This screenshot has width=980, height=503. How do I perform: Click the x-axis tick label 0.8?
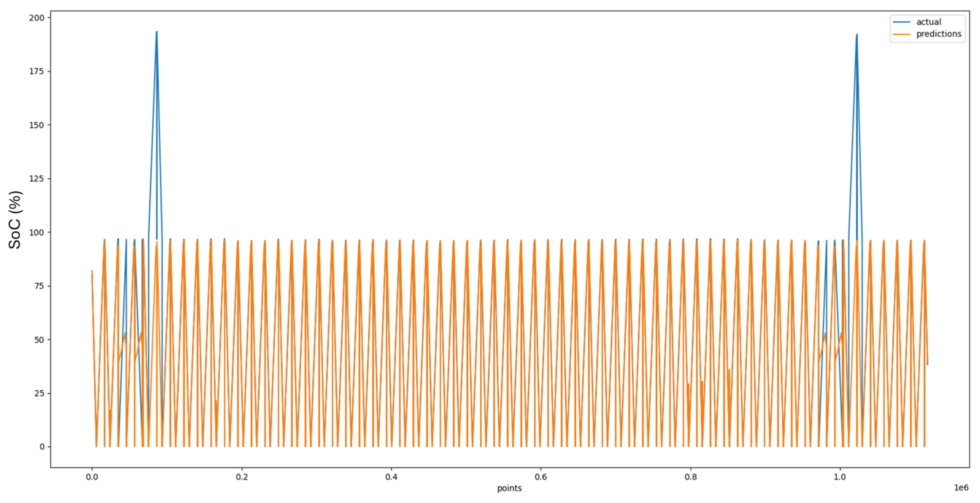click(x=691, y=477)
